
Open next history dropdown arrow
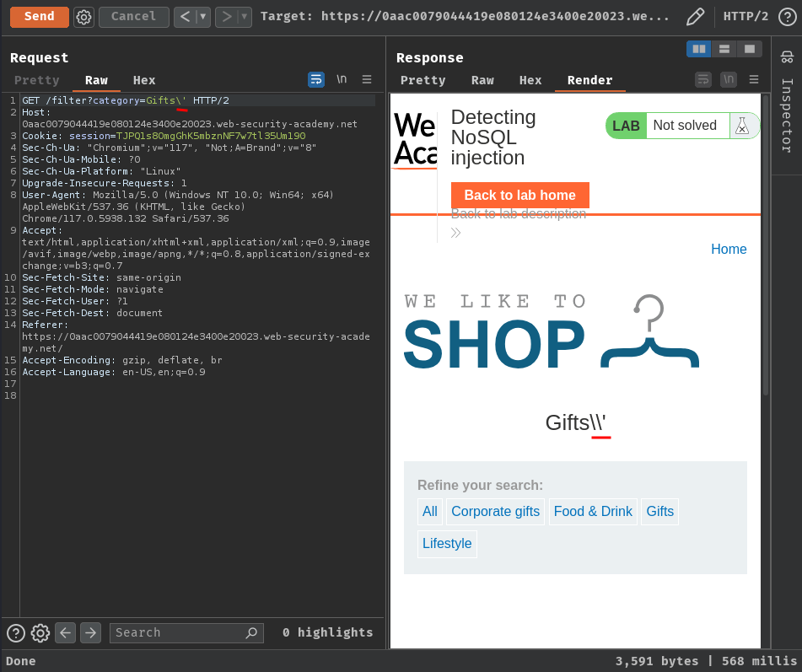pos(245,17)
